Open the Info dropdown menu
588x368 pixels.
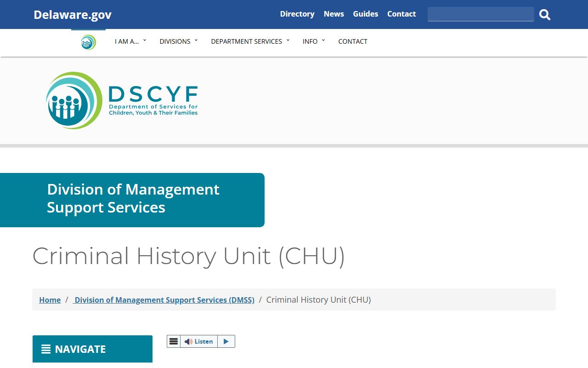pyautogui.click(x=314, y=41)
